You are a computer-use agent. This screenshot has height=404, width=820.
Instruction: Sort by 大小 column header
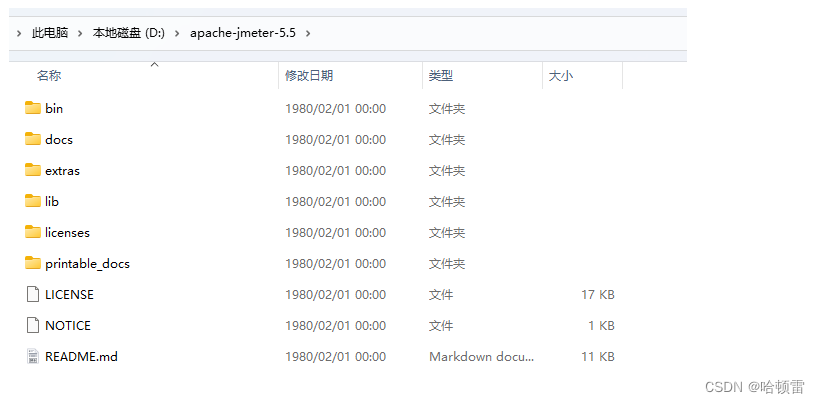(x=561, y=76)
